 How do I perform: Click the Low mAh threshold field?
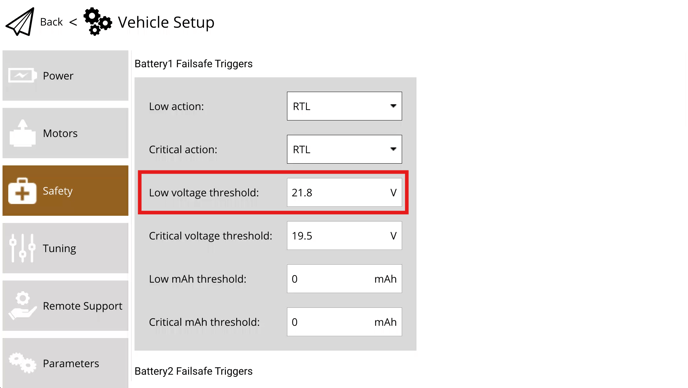coord(344,279)
